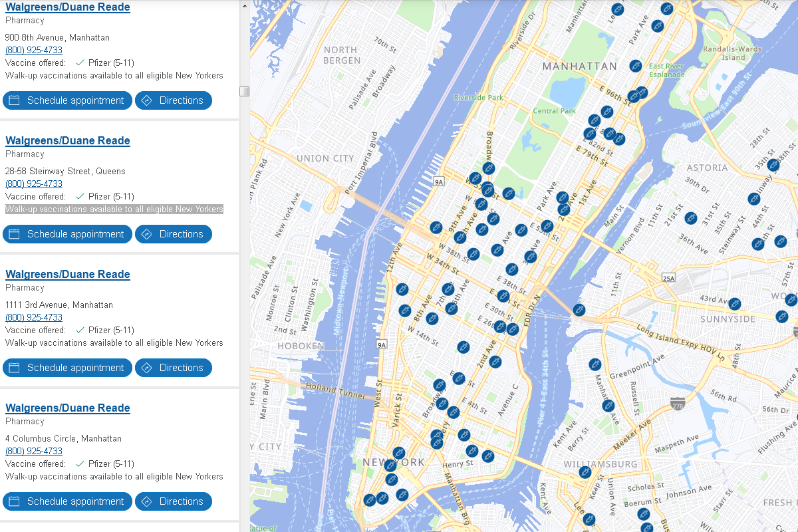Click highlighted walk-up vaccinations text for Steinway Street
This screenshot has height=532, width=798.
(x=114, y=209)
